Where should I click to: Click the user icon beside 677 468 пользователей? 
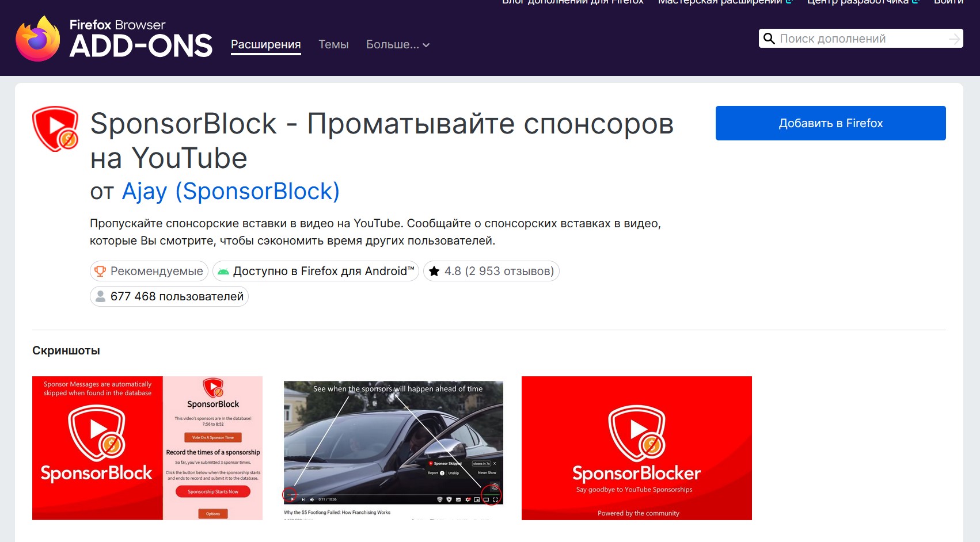coord(100,296)
